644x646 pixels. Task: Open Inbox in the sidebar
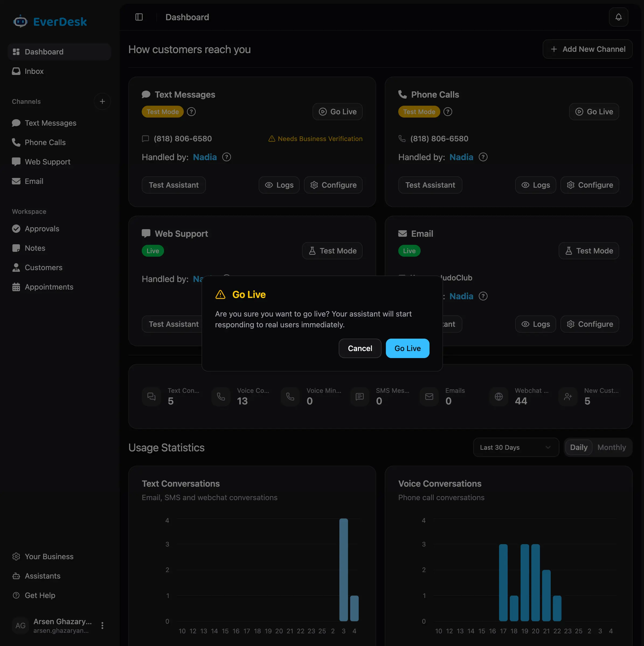click(x=34, y=71)
